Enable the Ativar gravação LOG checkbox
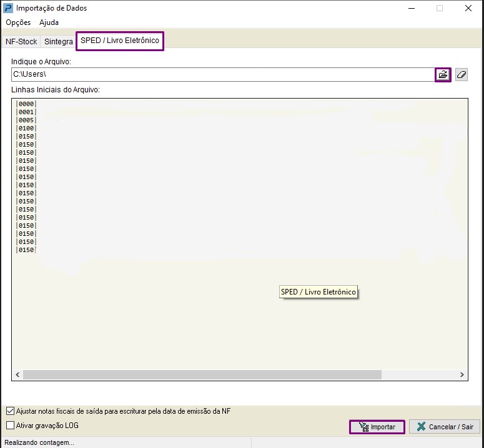Screen dimensions: 484x448 click(10, 426)
